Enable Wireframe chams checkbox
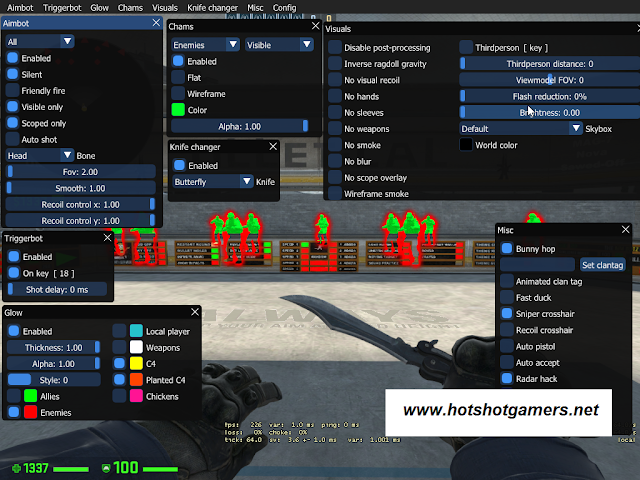 click(x=178, y=94)
